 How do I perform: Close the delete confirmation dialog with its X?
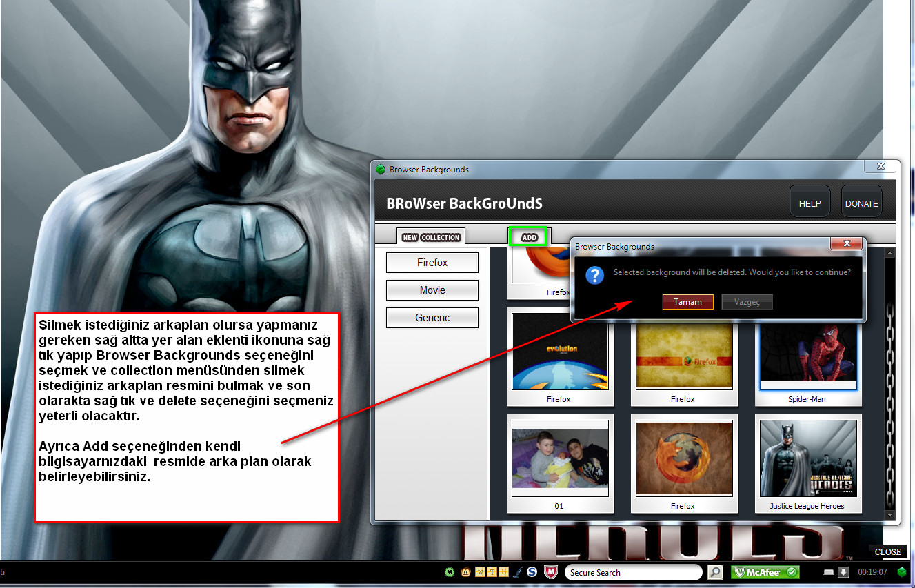coord(847,243)
